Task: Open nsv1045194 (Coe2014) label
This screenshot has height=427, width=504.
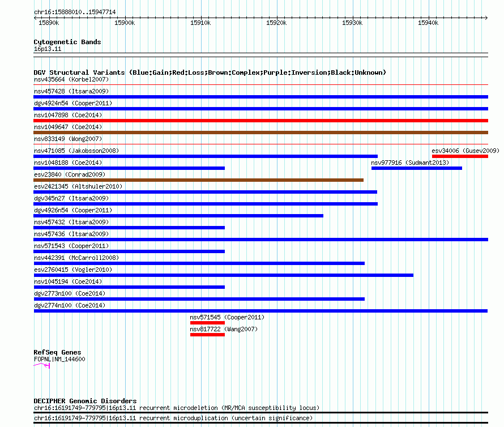Action: point(68,281)
